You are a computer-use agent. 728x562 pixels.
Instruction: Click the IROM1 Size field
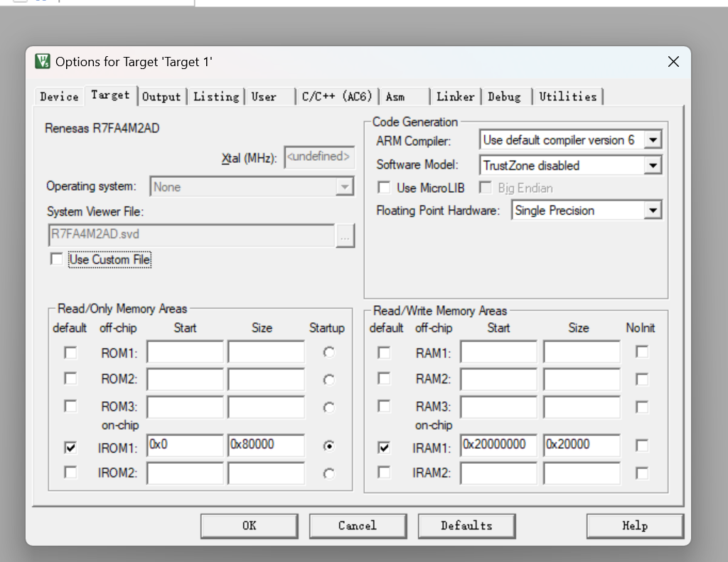coord(266,445)
